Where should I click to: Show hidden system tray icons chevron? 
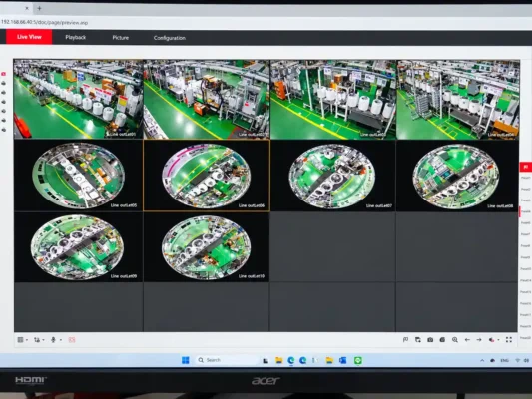pos(482,361)
